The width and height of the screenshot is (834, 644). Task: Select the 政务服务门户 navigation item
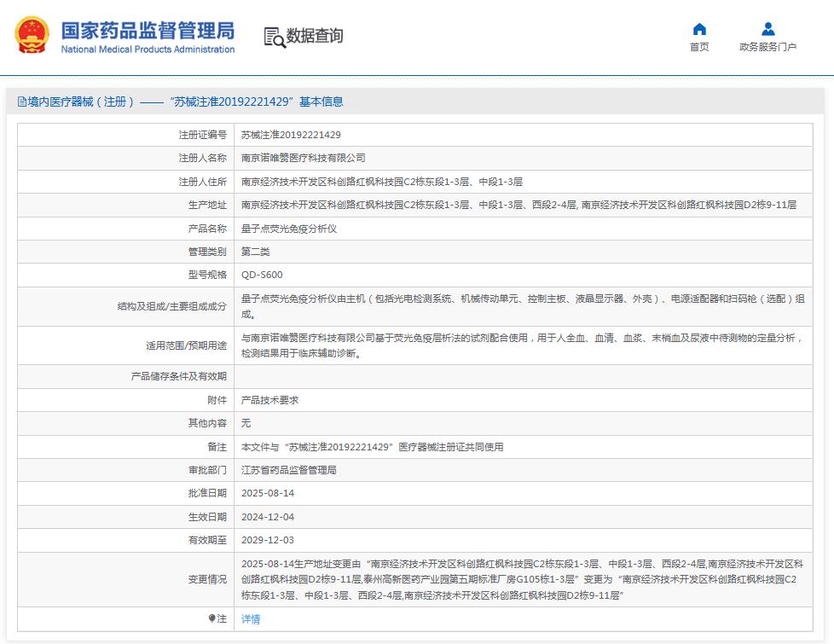pyautogui.click(x=767, y=48)
